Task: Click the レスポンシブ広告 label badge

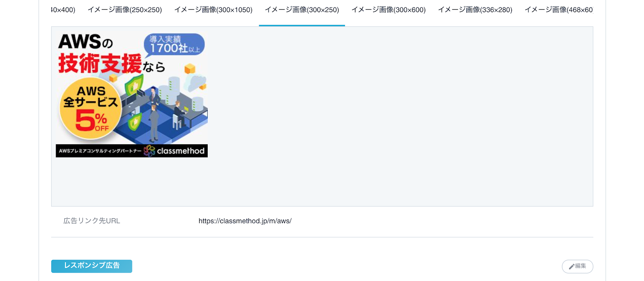Action: [92, 266]
